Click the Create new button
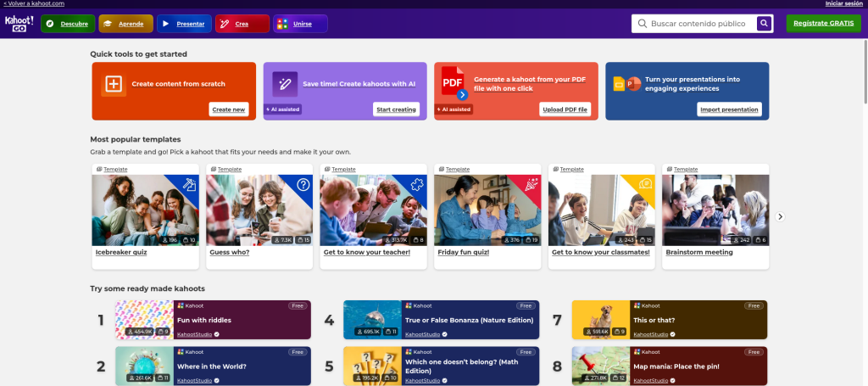 (229, 109)
